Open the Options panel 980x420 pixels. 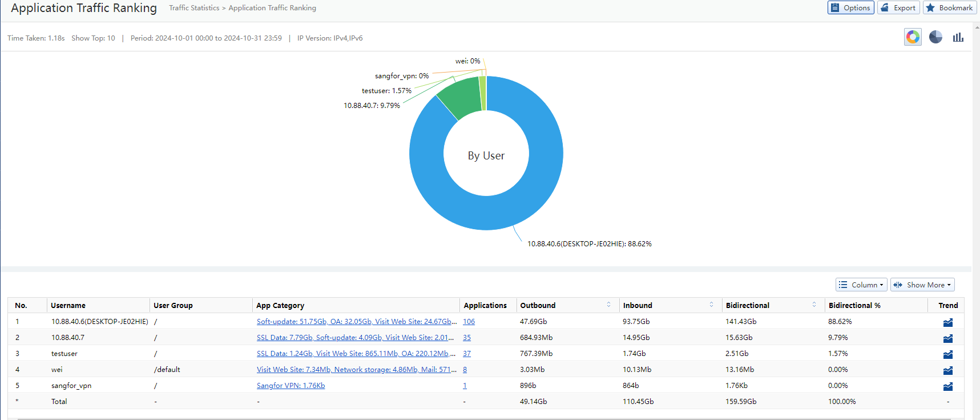850,8
